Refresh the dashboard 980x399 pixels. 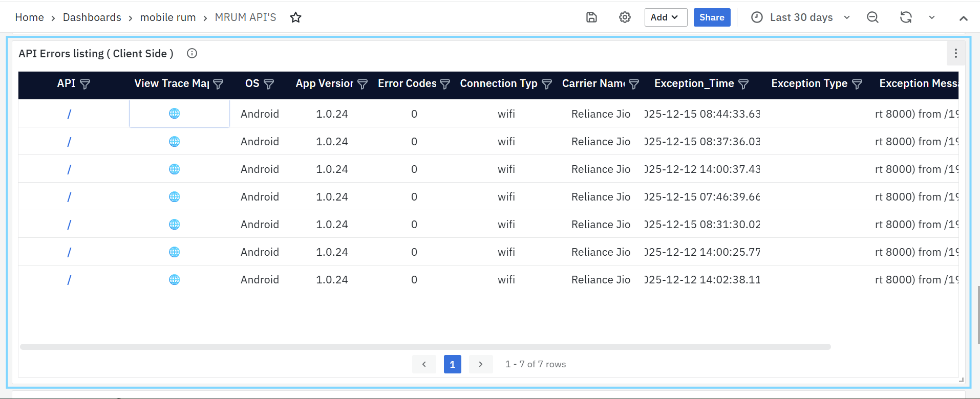click(x=906, y=17)
